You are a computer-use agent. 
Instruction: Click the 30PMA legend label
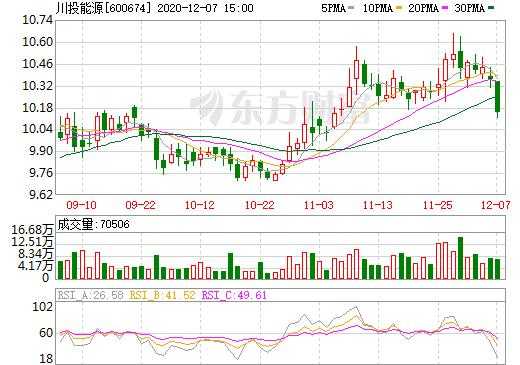(x=469, y=8)
